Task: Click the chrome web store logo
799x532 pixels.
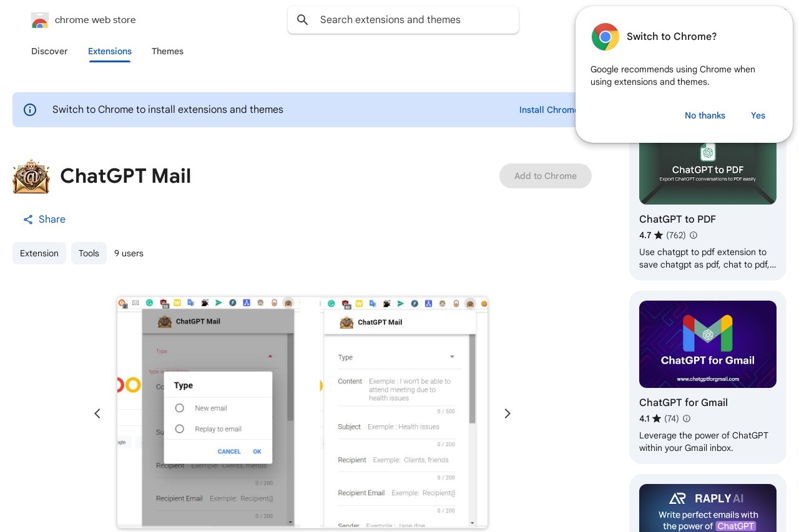Action: click(40, 20)
